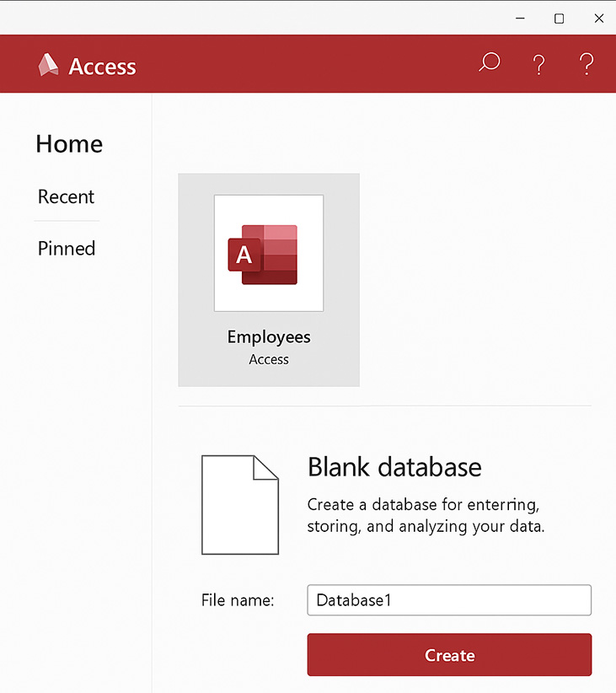Close the Access window
This screenshot has height=693, width=616.
click(x=599, y=18)
